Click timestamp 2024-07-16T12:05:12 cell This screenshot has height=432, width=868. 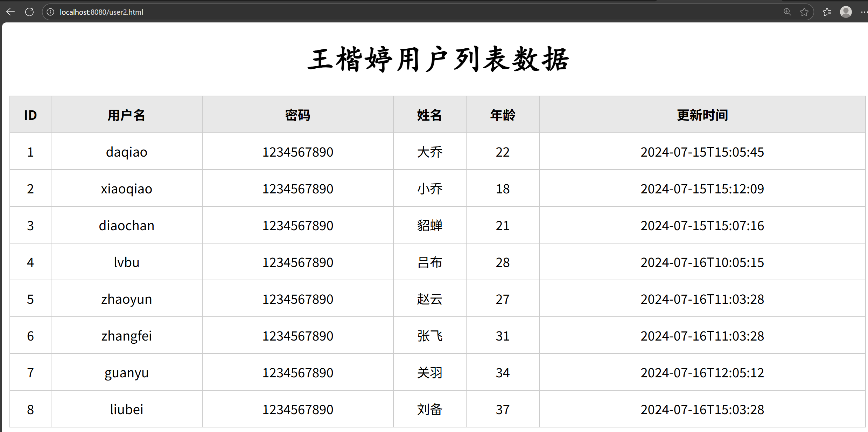702,373
